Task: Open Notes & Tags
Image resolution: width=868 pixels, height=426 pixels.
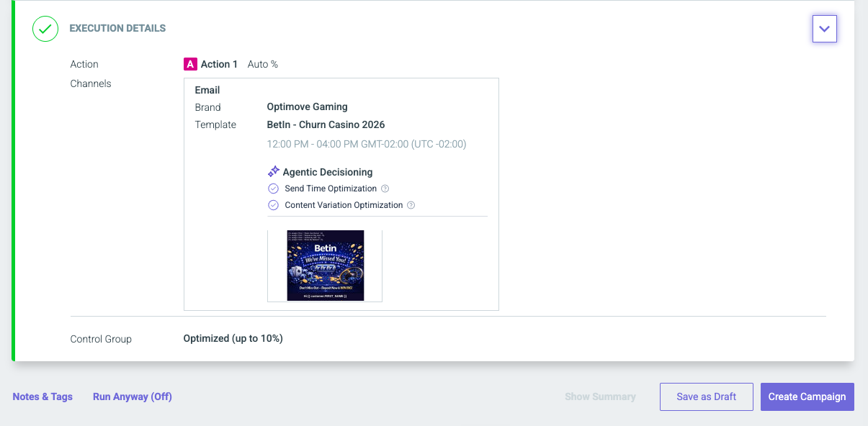Action: [42, 396]
